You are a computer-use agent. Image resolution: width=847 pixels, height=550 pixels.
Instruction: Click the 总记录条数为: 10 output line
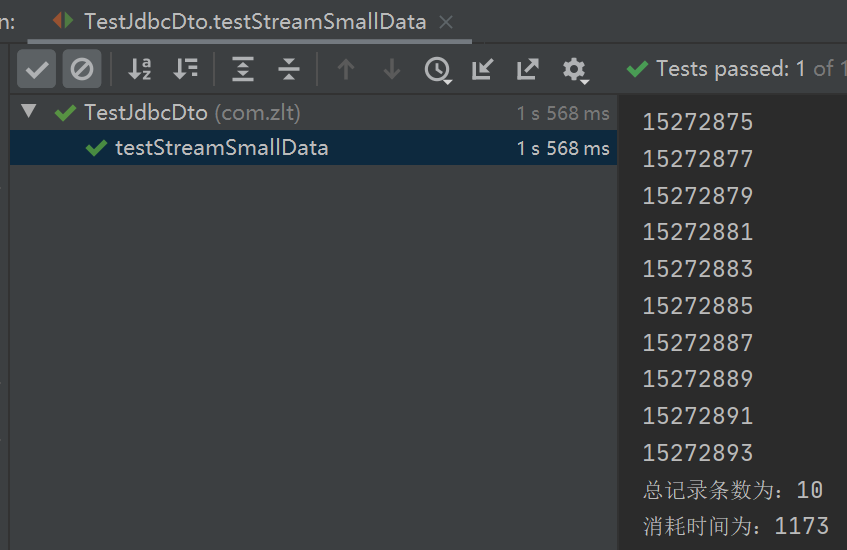[x=733, y=490]
